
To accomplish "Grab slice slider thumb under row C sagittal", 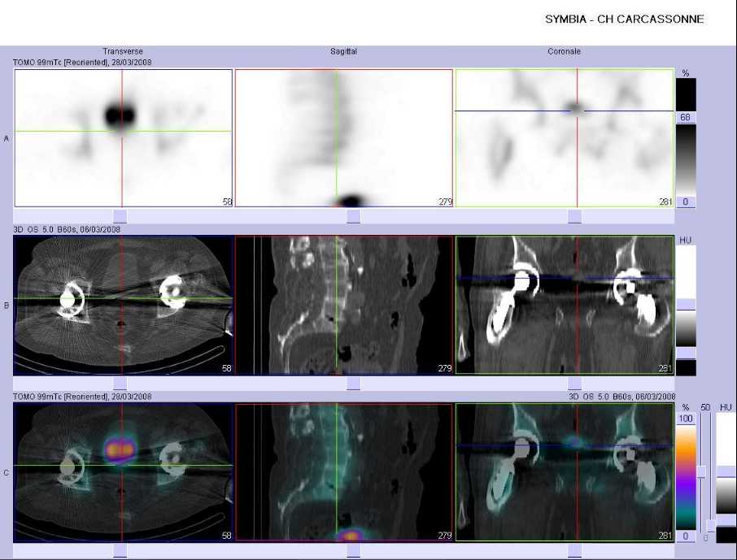I will tap(354, 550).
